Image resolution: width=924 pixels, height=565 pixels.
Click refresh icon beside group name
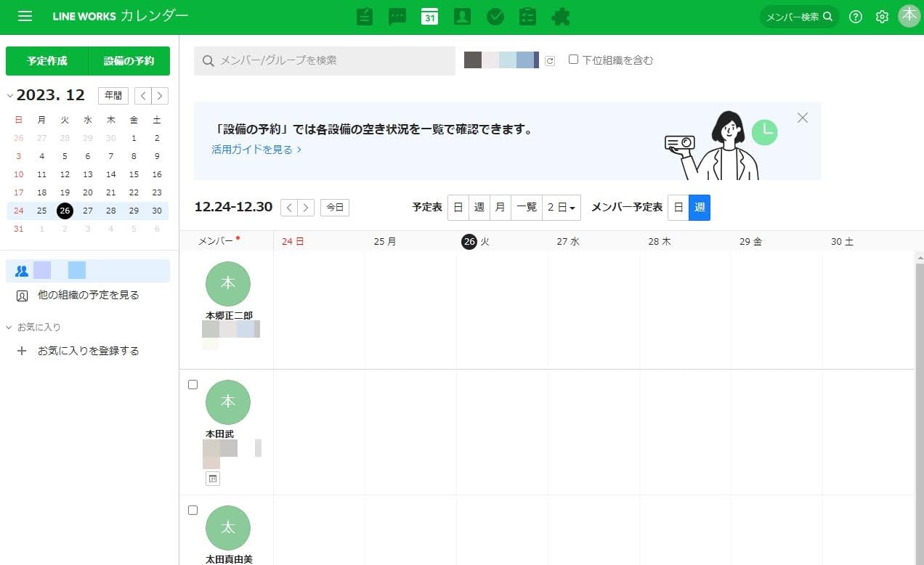[x=550, y=61]
